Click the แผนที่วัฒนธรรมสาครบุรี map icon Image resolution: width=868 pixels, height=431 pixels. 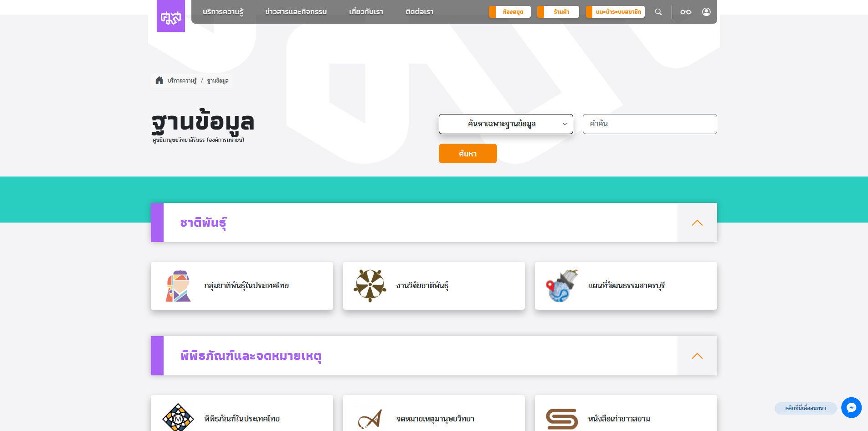[x=562, y=286]
